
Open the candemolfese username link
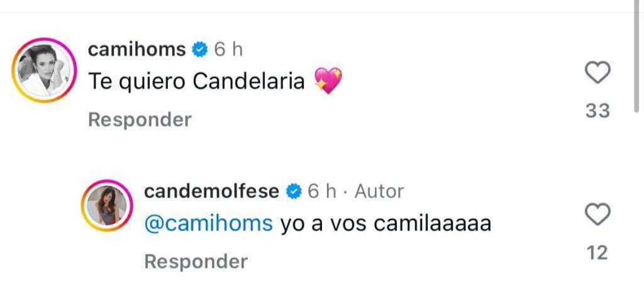pos(211,191)
